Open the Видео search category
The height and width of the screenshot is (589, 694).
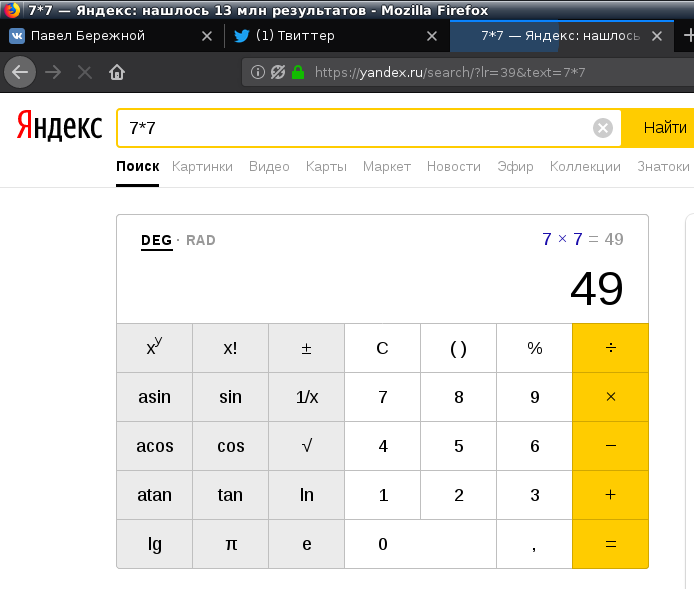point(269,166)
